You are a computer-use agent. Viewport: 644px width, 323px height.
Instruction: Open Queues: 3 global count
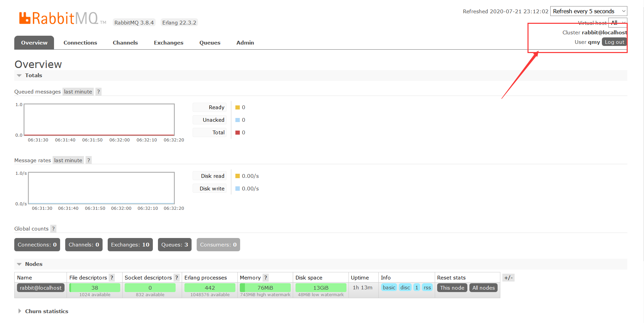point(175,245)
